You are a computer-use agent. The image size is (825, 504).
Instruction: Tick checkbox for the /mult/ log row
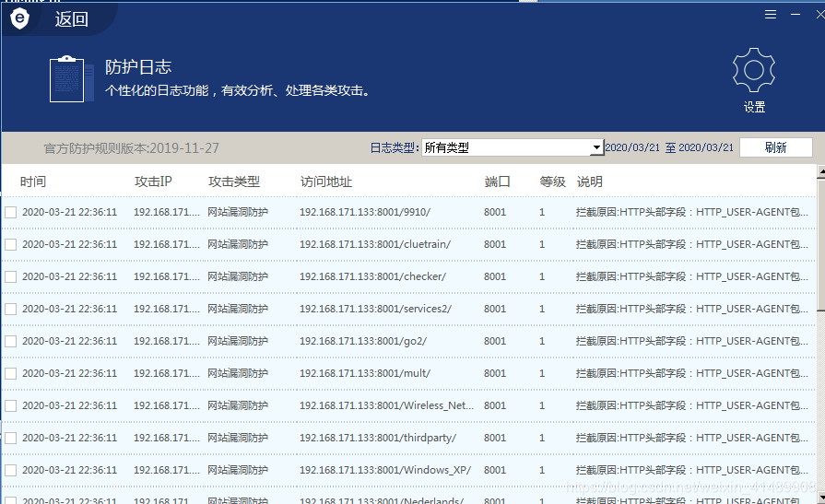[10, 373]
